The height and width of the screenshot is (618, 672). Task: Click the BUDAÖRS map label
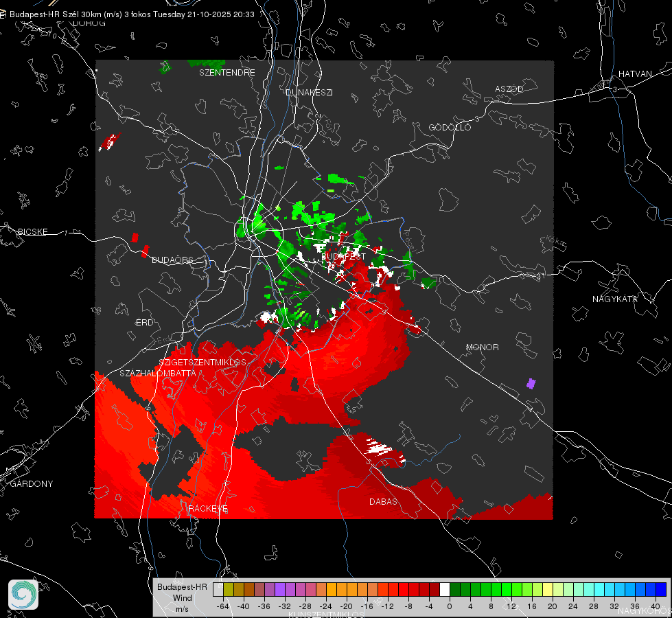click(x=173, y=260)
